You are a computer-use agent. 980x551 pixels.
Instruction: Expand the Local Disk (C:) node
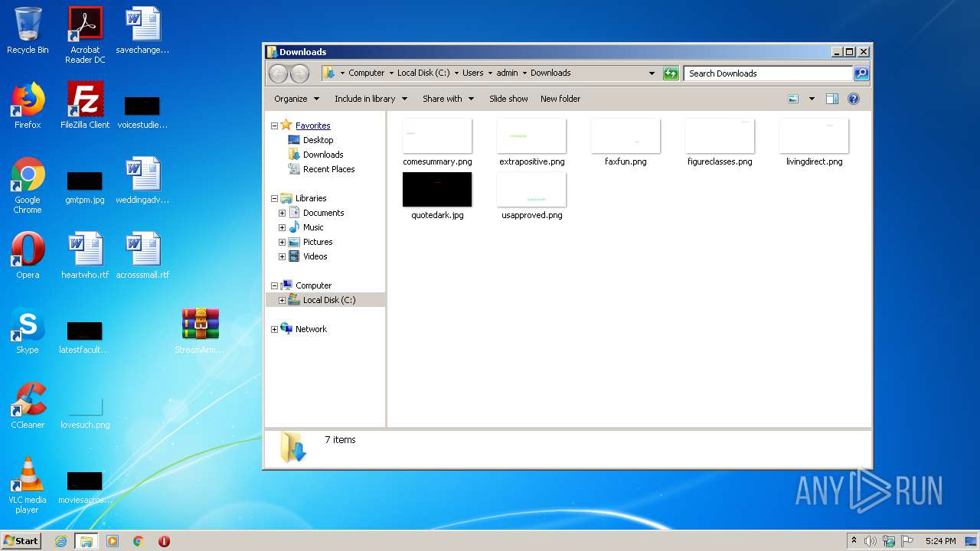coord(282,300)
